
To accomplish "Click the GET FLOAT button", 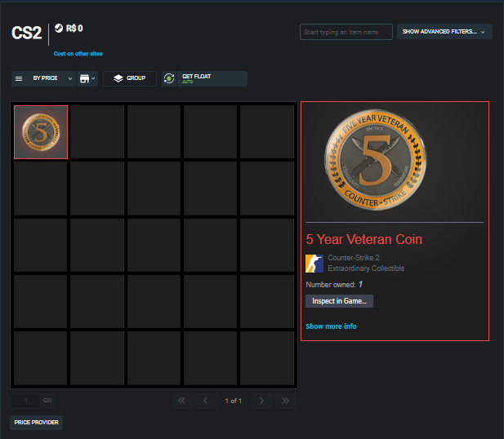I will pos(212,78).
